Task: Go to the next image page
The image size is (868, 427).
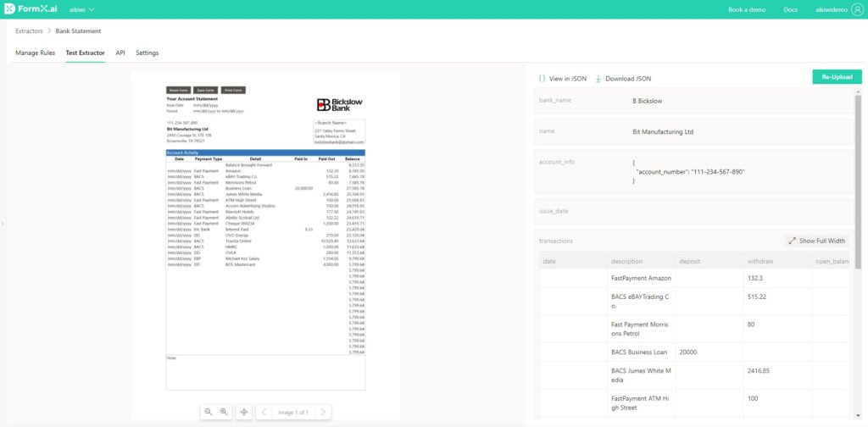Action: click(323, 412)
